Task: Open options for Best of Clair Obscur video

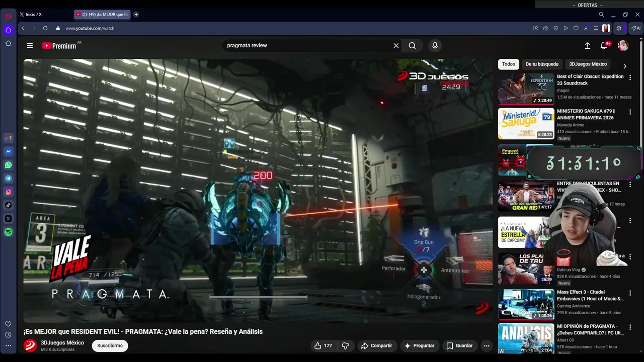Action: click(x=630, y=77)
